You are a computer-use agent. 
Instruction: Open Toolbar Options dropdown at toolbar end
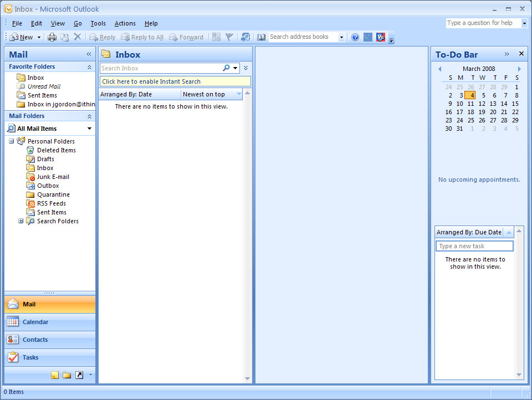pyautogui.click(x=391, y=39)
